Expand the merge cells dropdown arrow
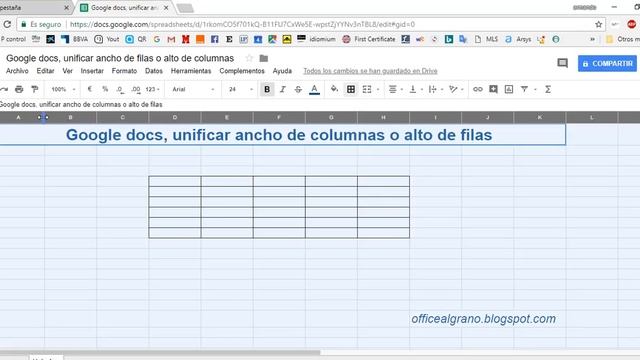Image resolution: width=640 pixels, height=360 pixels. tap(378, 89)
